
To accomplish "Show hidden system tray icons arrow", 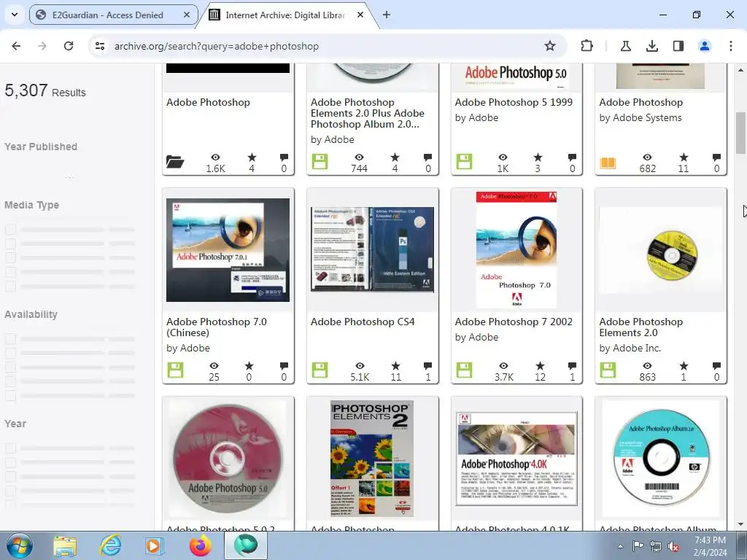I will [620, 546].
